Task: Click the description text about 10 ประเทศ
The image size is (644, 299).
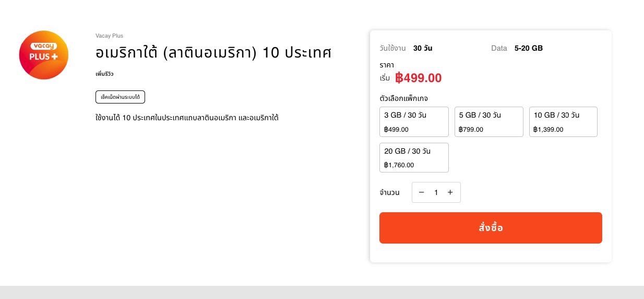Action: (x=187, y=118)
